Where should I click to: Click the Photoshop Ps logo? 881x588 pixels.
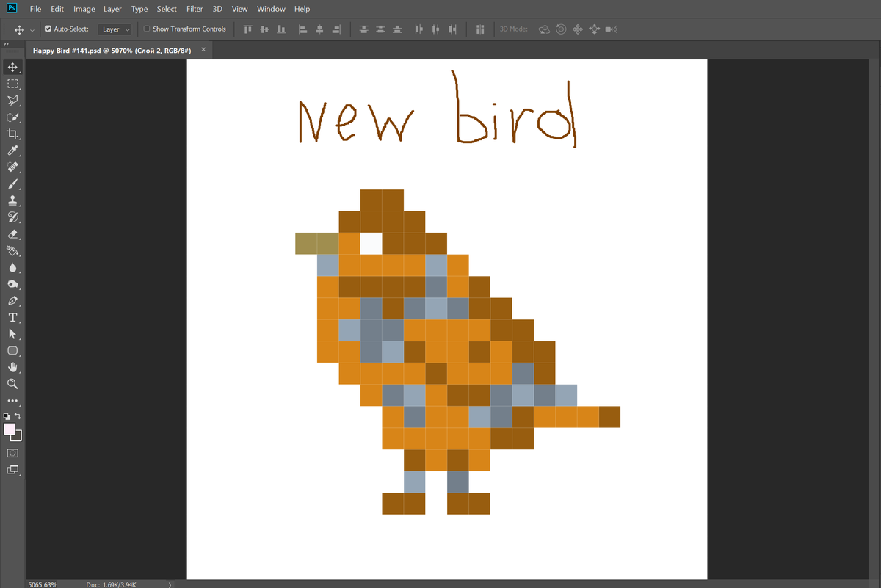point(11,8)
